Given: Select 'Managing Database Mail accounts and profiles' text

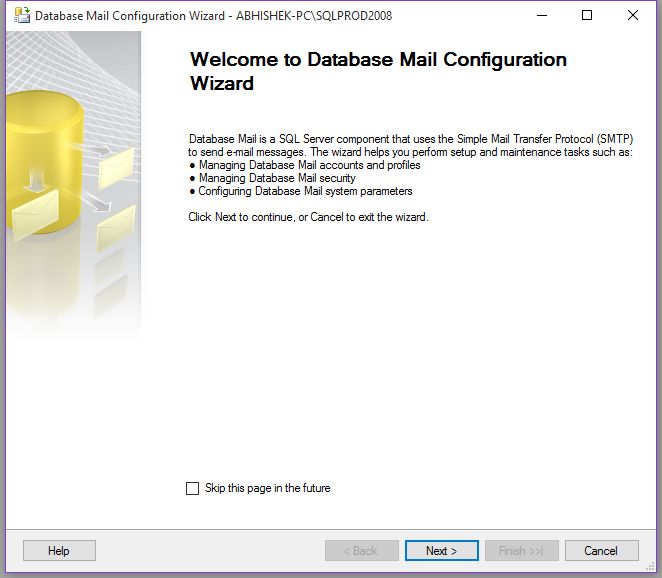Looking at the screenshot, I should tap(310, 165).
